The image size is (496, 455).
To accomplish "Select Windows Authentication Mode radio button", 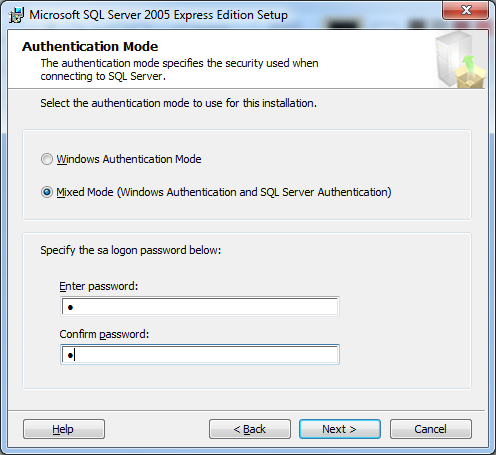I will tap(47, 159).
